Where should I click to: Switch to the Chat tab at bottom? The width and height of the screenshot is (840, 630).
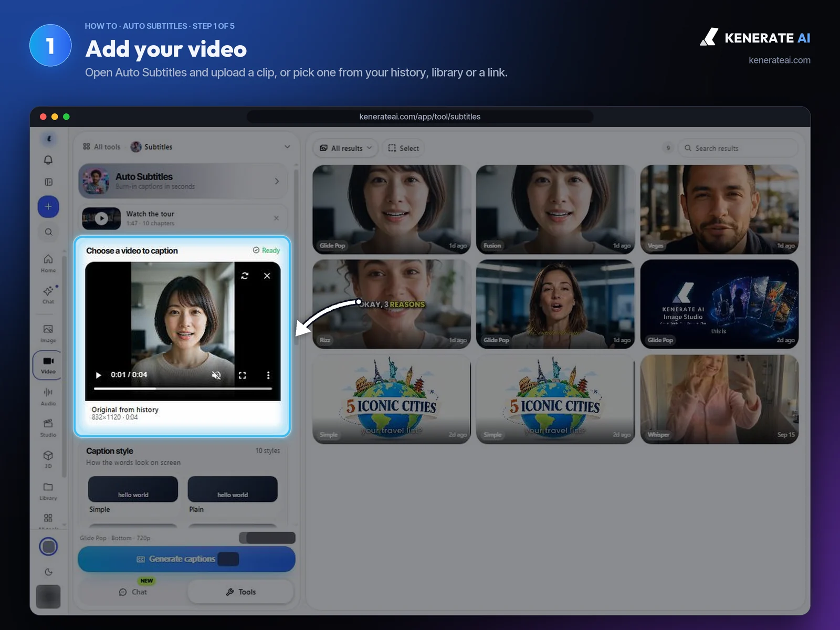[133, 592]
